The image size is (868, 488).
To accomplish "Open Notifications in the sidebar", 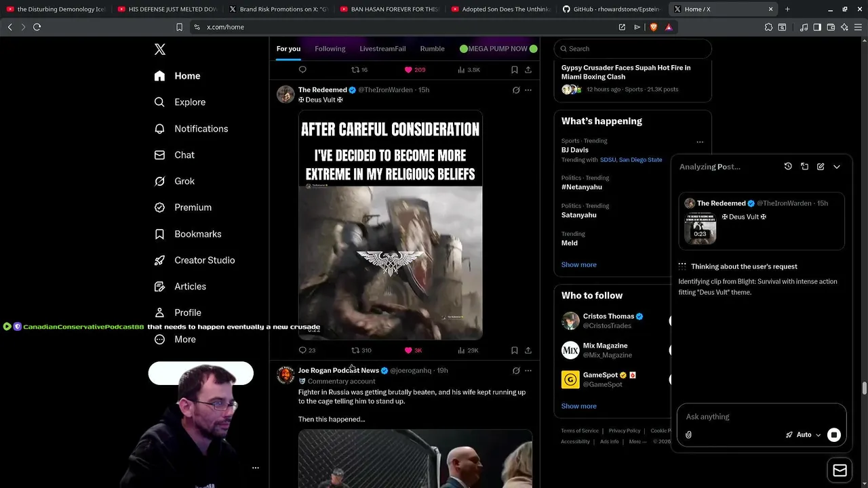I will pos(191,129).
